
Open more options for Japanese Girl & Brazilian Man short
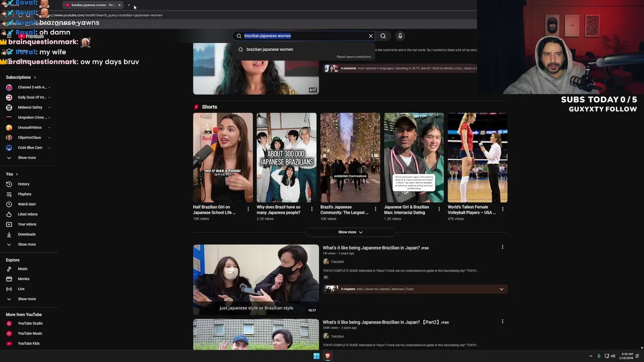click(x=439, y=209)
